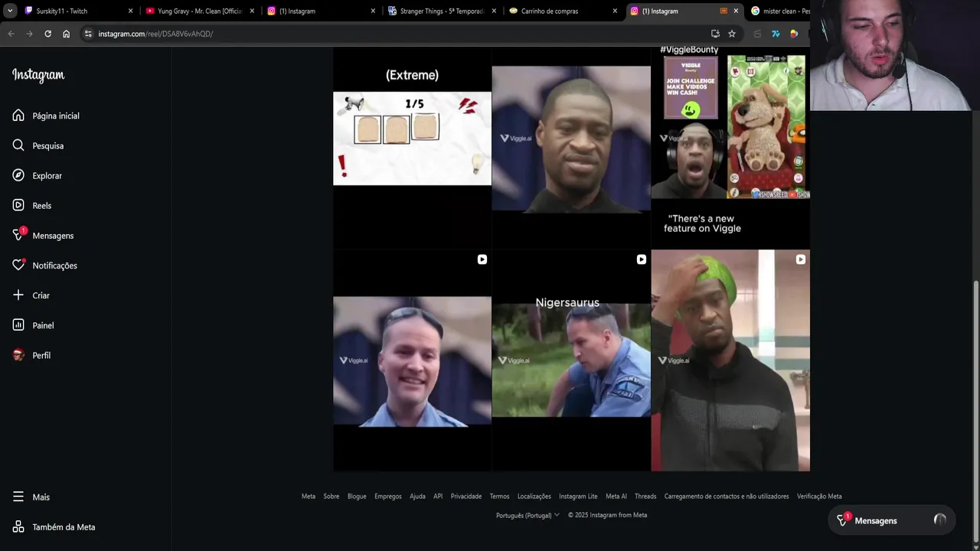Open the Mais hamburger menu

tap(31, 497)
